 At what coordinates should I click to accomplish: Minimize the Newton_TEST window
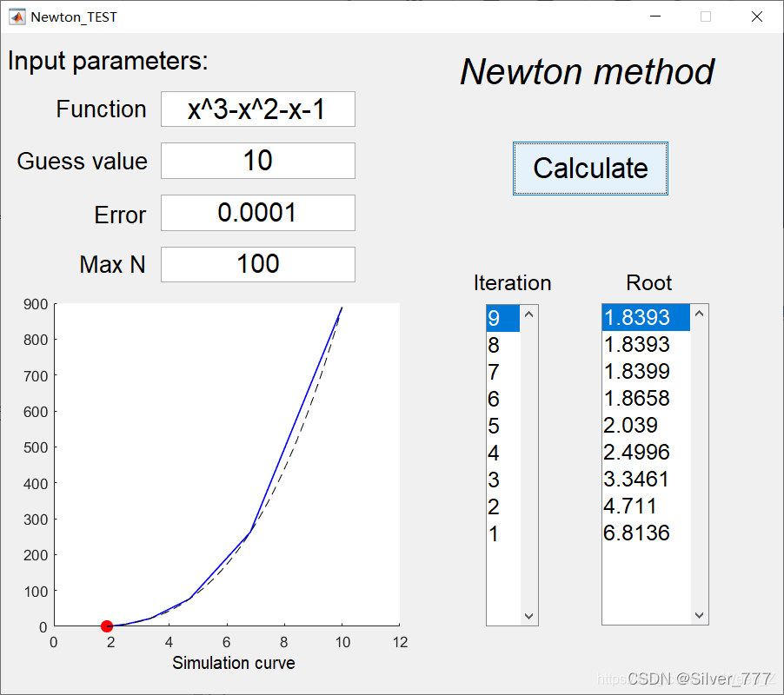(655, 17)
